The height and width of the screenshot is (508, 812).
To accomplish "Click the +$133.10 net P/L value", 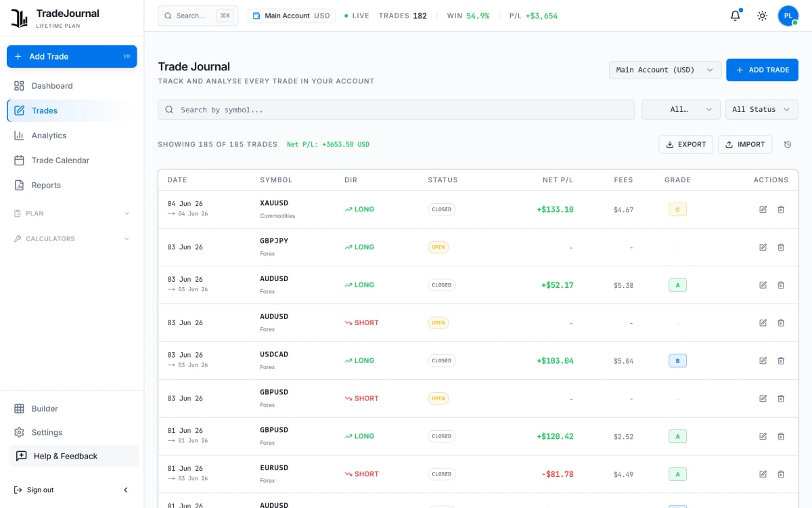I will click(555, 209).
